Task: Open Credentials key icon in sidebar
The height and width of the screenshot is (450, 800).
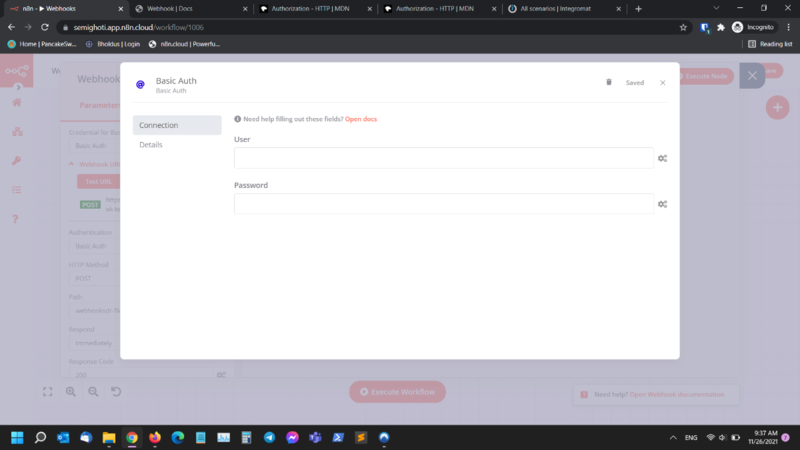Action: (16, 161)
